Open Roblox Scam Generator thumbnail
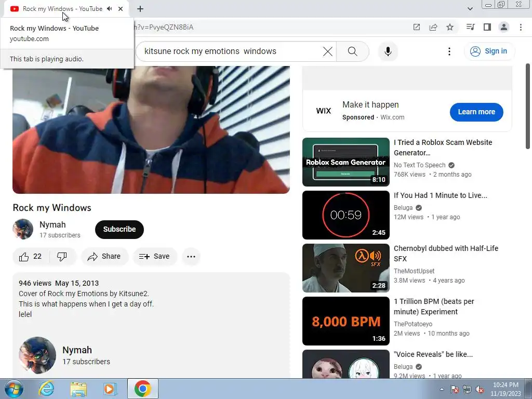 click(x=345, y=162)
